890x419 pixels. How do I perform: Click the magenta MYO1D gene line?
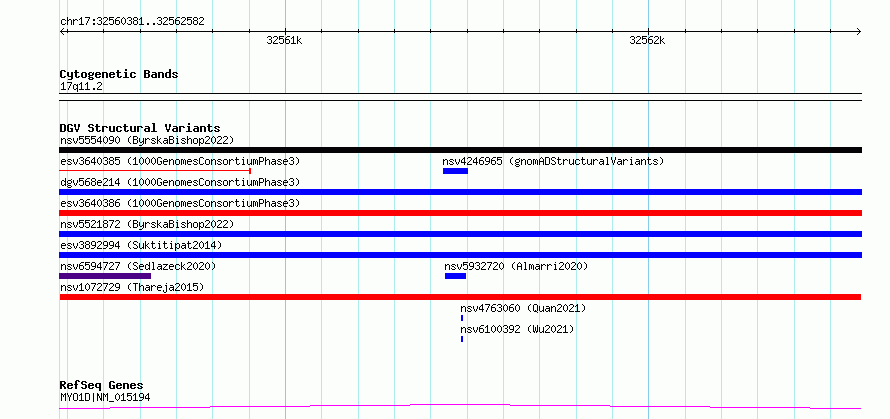click(460, 407)
